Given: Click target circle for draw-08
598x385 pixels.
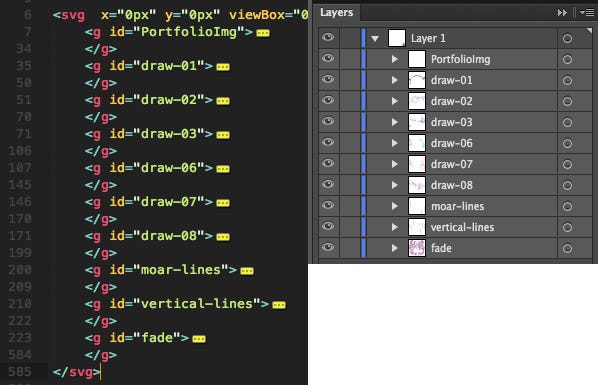Looking at the screenshot, I should (567, 185).
